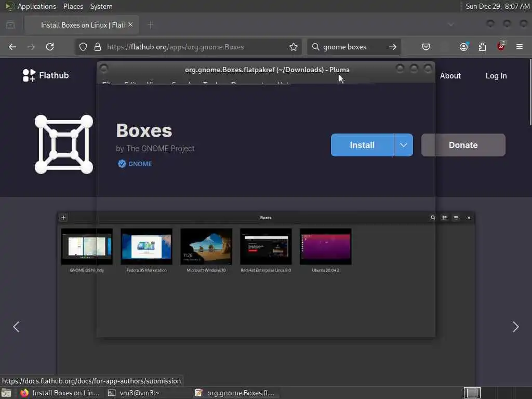Click the Install button for Boxes

[362, 145]
